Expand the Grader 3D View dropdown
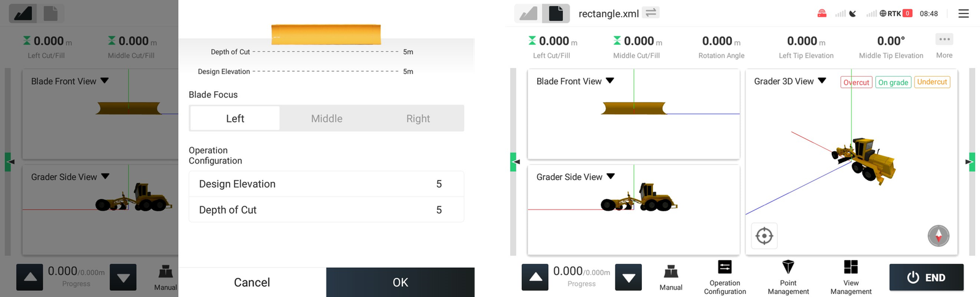The image size is (980, 297). (822, 81)
